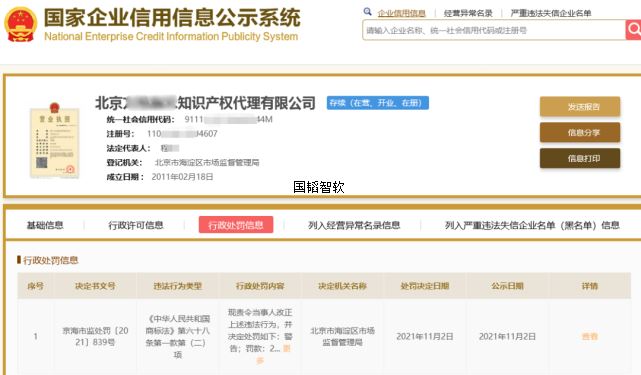
Task: Click the red search button
Action: [633, 29]
